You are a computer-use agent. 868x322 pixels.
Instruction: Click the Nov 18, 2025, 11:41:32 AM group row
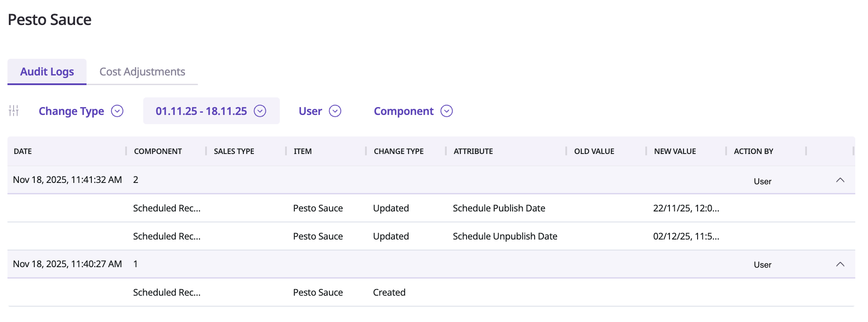(x=67, y=180)
